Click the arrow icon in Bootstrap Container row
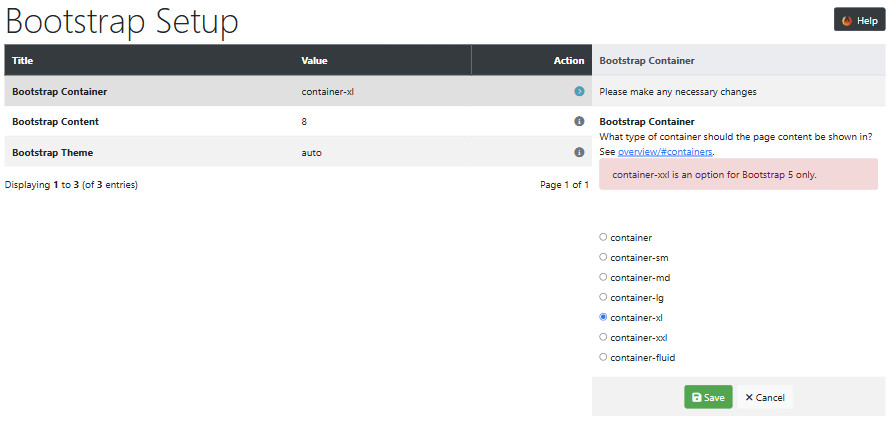The width and height of the screenshot is (890, 421). point(579,91)
